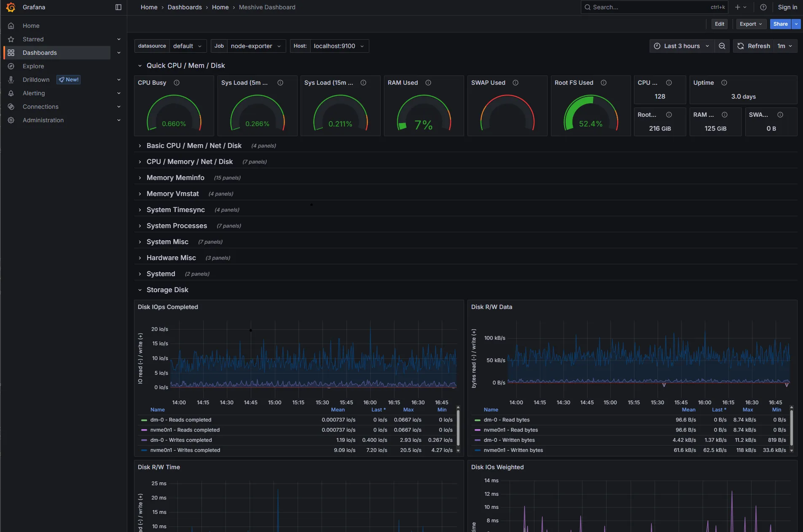Open the Host localhost:9100 dropdown
The image size is (803, 532).
[x=339, y=46]
